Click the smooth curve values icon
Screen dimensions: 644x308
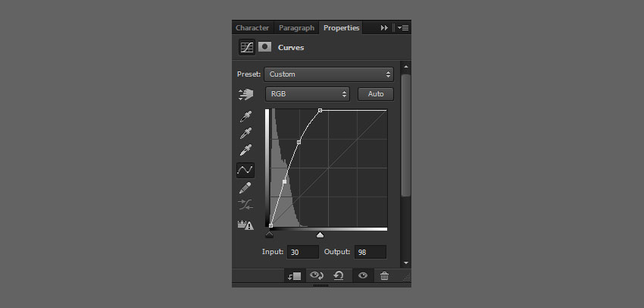(245, 204)
